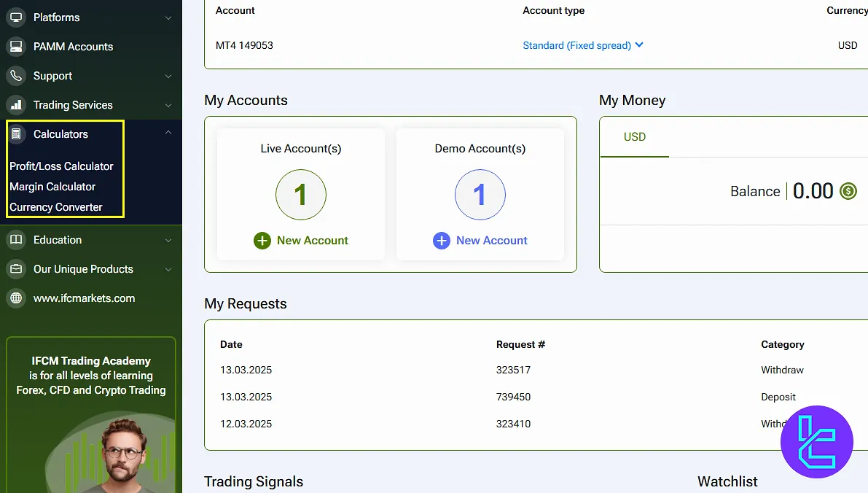This screenshot has height=493, width=868.
Task: Collapse the Calculators section chevron
Action: coord(168,133)
